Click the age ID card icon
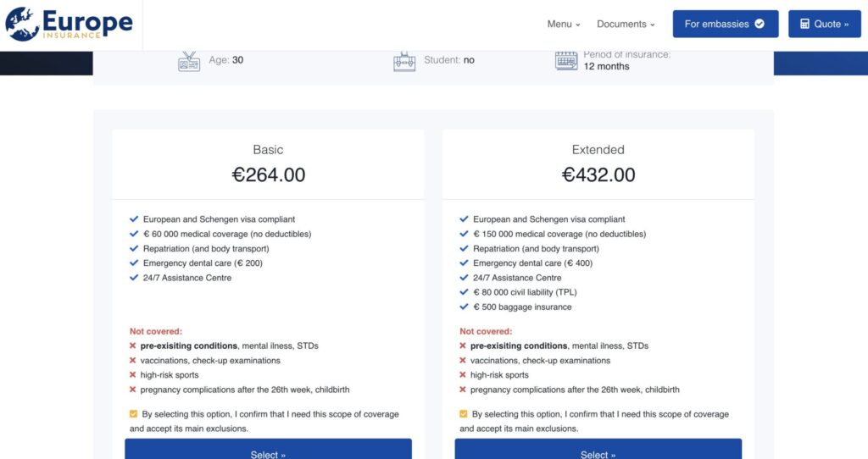 [189, 61]
